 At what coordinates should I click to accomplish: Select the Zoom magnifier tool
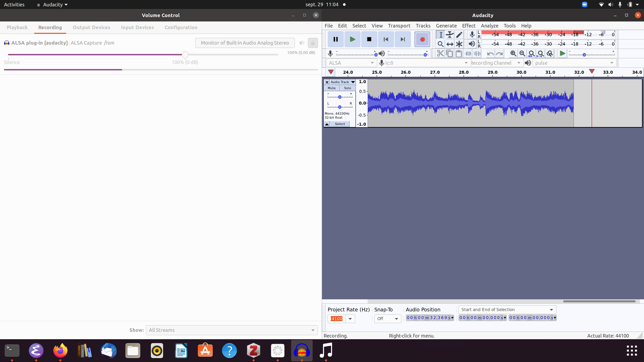(441, 44)
